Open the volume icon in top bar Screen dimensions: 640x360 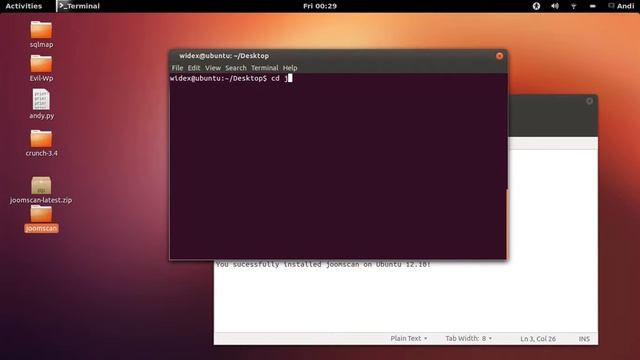555,6
